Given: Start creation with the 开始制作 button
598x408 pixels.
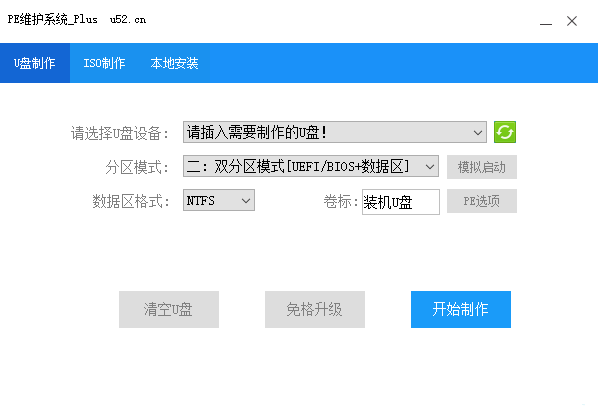Looking at the screenshot, I should pos(461,309).
